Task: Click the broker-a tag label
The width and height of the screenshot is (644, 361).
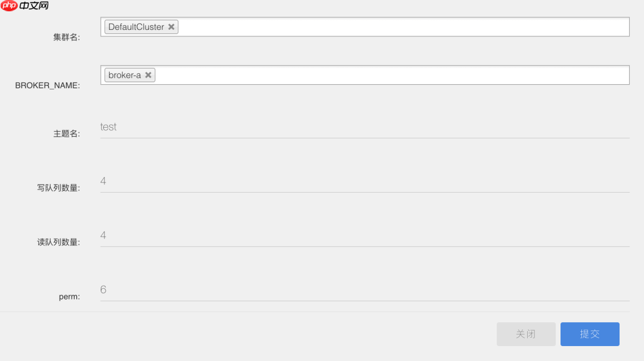Action: (x=125, y=75)
